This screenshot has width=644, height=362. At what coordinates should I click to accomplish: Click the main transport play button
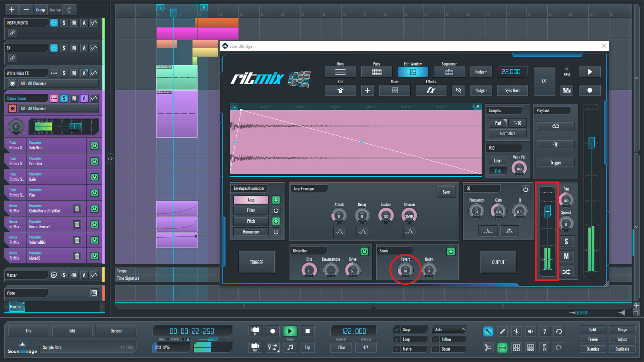[x=290, y=331]
